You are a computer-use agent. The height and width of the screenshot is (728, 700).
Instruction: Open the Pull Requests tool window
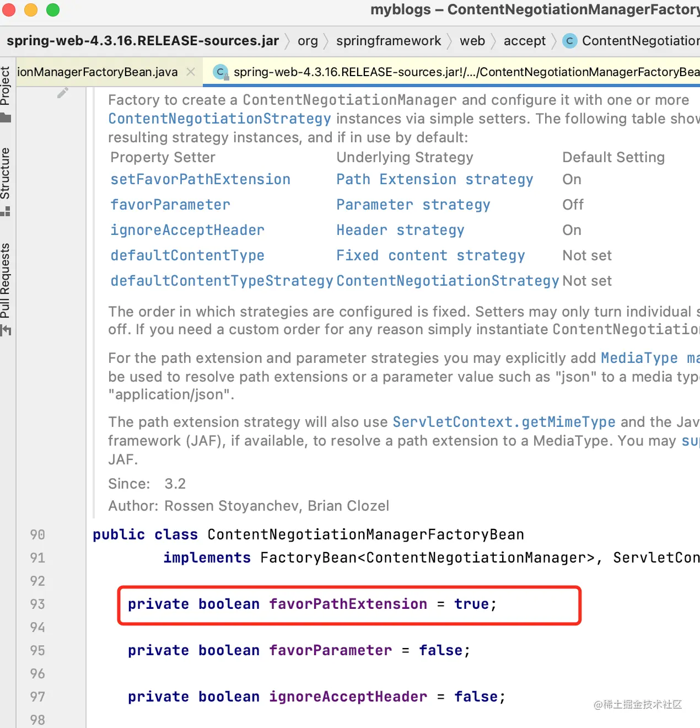[x=6, y=289]
